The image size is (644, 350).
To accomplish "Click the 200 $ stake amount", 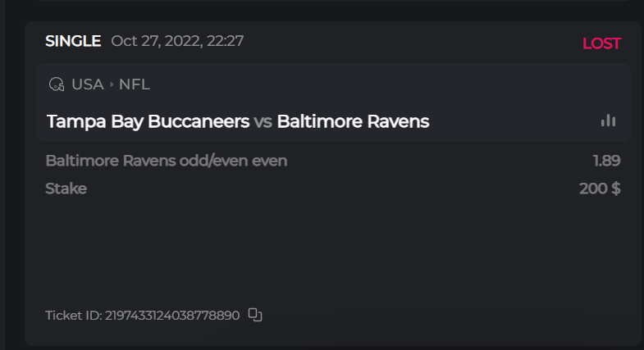I will point(600,189).
